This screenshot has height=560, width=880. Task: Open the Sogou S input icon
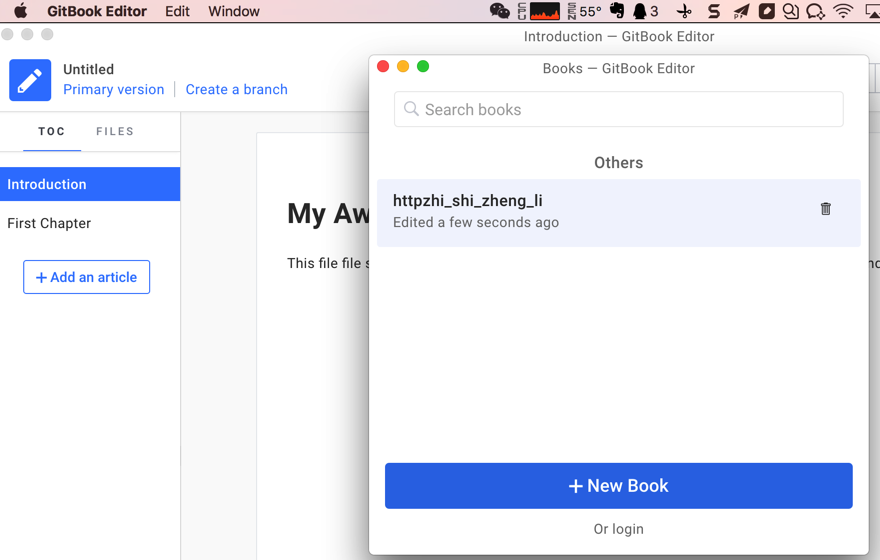[x=713, y=11]
